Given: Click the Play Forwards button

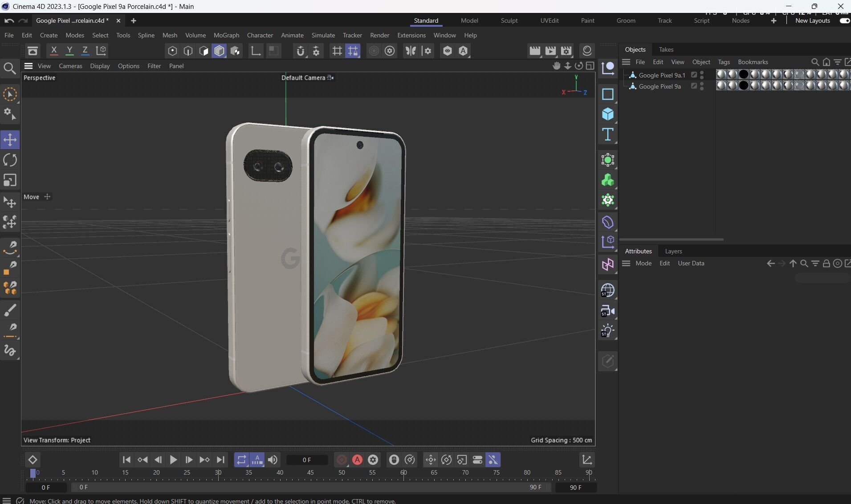Looking at the screenshot, I should (173, 460).
